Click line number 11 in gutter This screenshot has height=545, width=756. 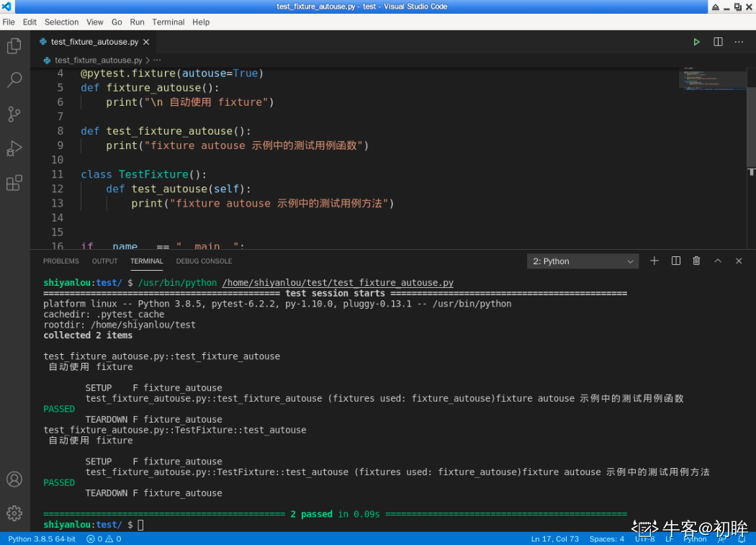click(x=58, y=174)
